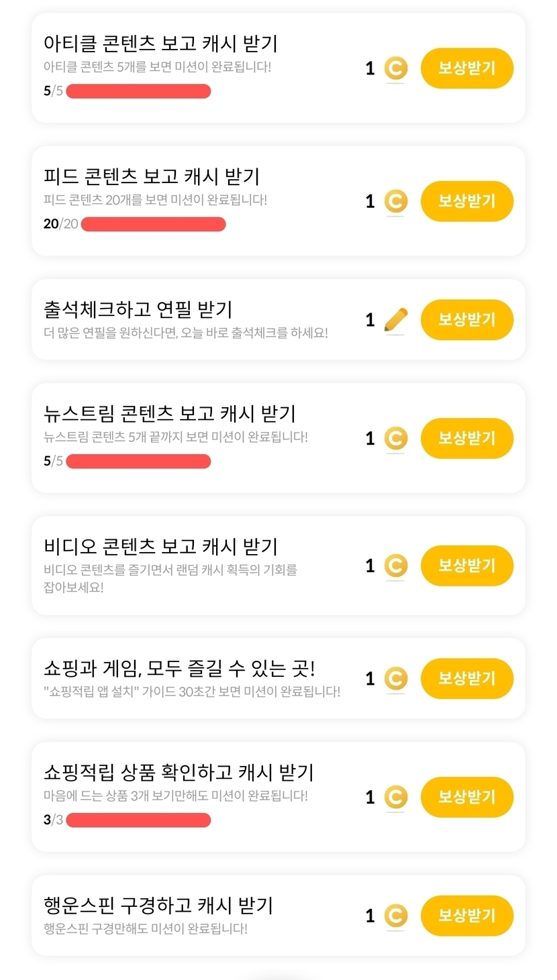Tap the coin icon for article content mission
The image size is (557, 980).
(396, 68)
